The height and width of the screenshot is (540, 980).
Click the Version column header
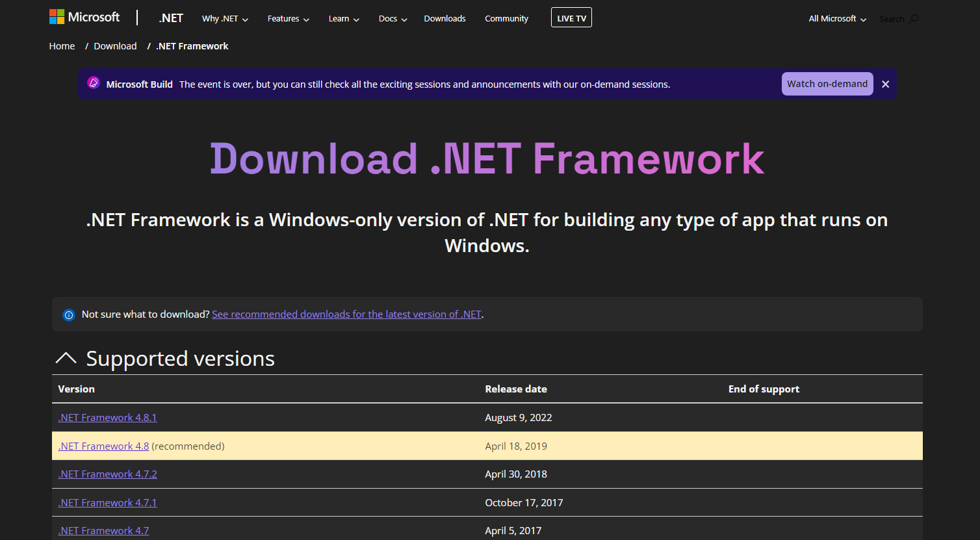76,389
